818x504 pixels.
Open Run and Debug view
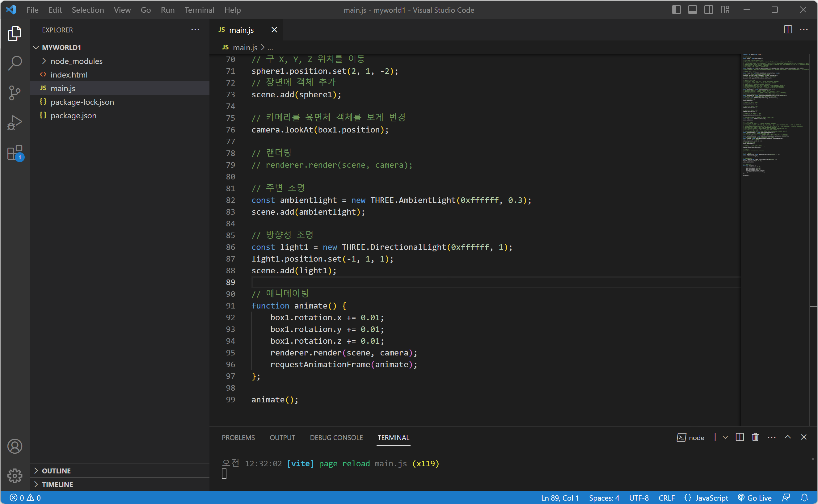pos(15,123)
